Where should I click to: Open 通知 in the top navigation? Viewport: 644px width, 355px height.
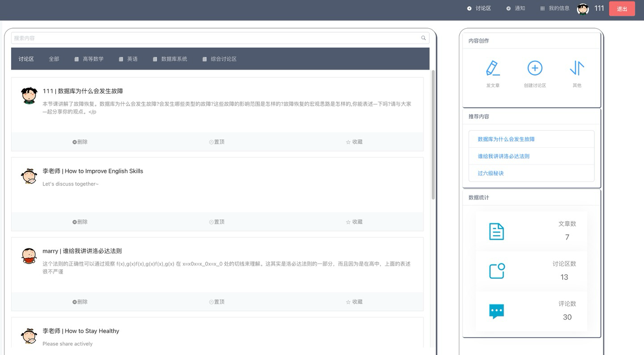tap(516, 8)
